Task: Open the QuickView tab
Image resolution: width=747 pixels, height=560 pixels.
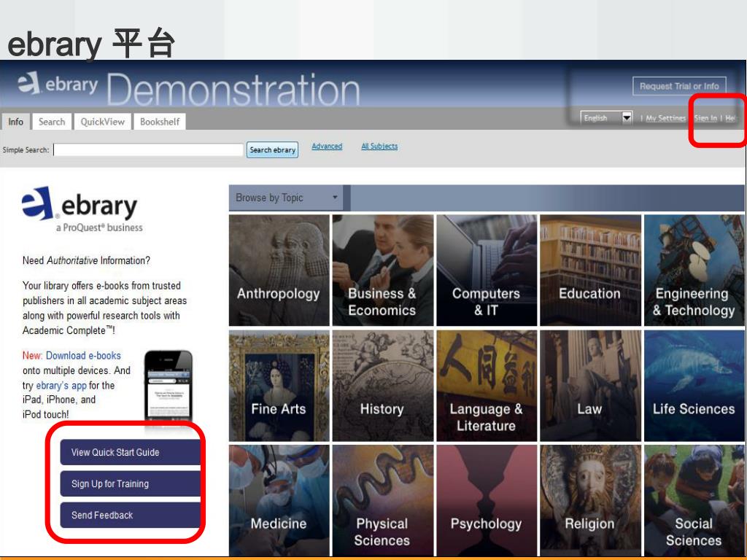Action: [x=102, y=122]
